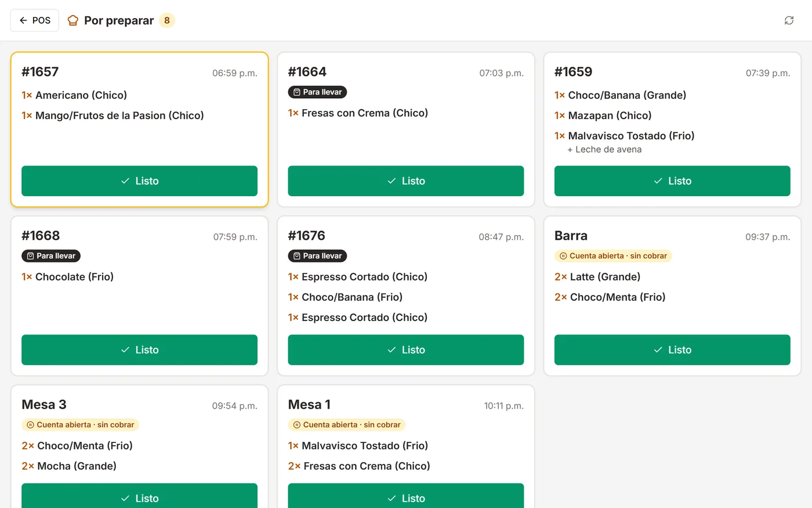Image resolution: width=812 pixels, height=508 pixels.
Task: Click the Mocha (Grande) item
Action: (x=77, y=466)
